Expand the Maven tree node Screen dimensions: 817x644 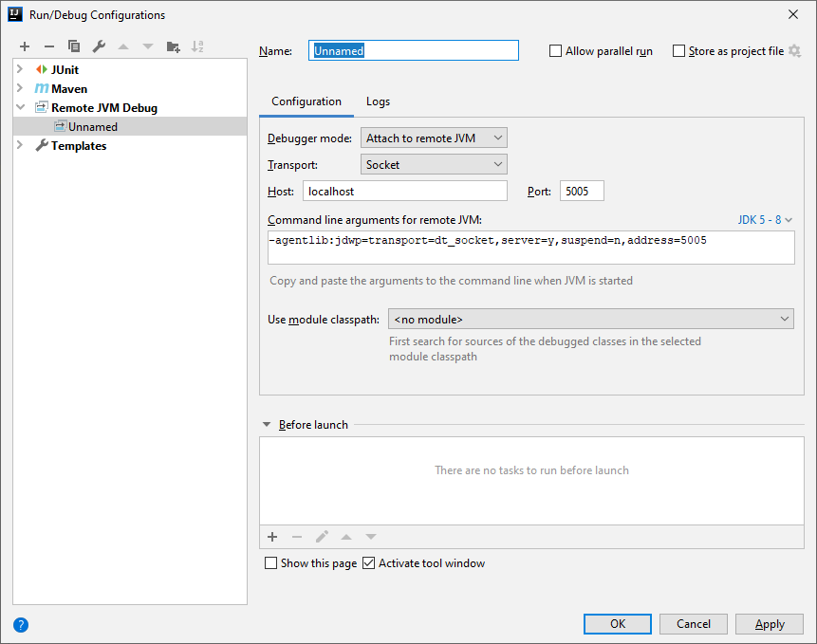(x=20, y=88)
